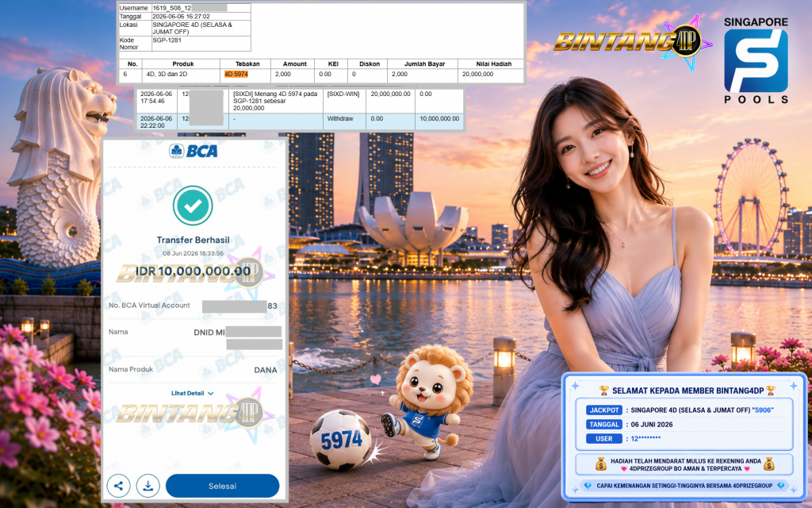Click the 'SGP-1281' Kode Nomor value
The image size is (812, 508).
(167, 40)
